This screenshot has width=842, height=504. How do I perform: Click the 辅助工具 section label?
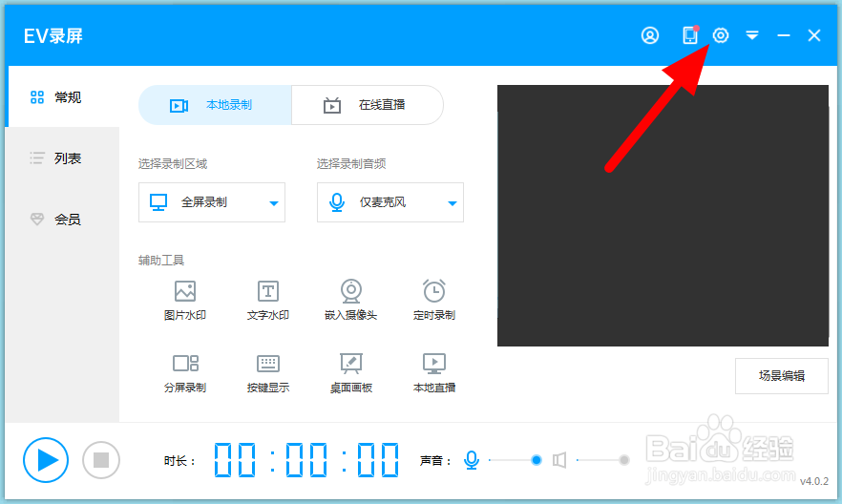(x=161, y=261)
